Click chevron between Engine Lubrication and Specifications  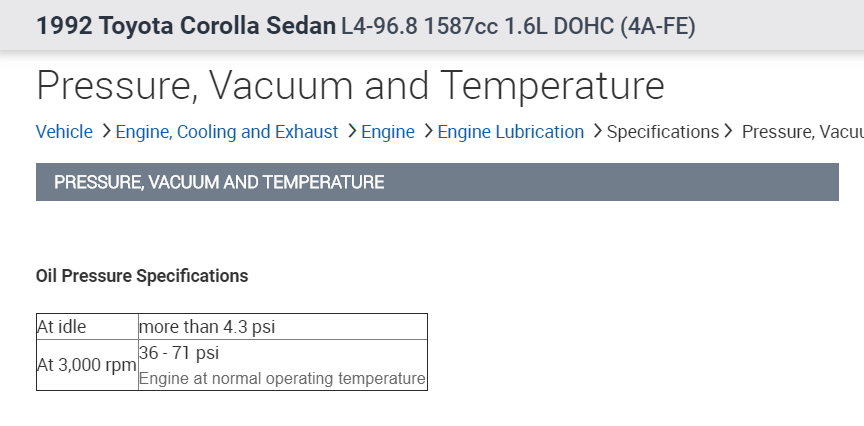click(x=597, y=132)
